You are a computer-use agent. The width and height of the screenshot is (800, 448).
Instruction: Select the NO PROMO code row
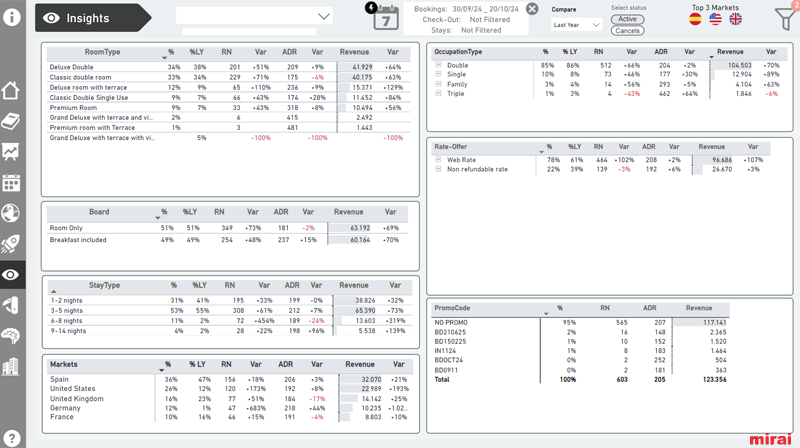pos(581,322)
